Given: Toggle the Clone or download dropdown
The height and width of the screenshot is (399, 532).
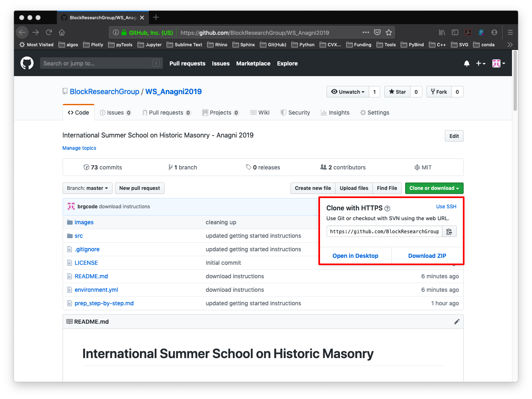Looking at the screenshot, I should point(434,188).
